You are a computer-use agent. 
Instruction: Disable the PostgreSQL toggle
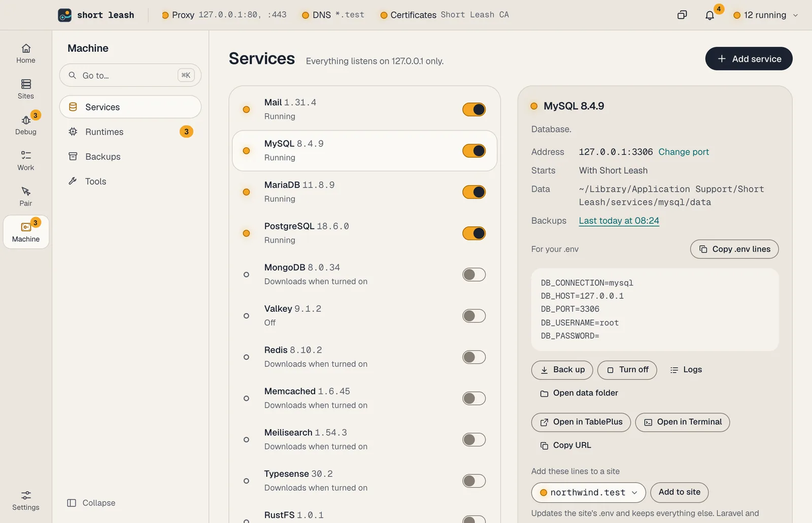point(474,233)
